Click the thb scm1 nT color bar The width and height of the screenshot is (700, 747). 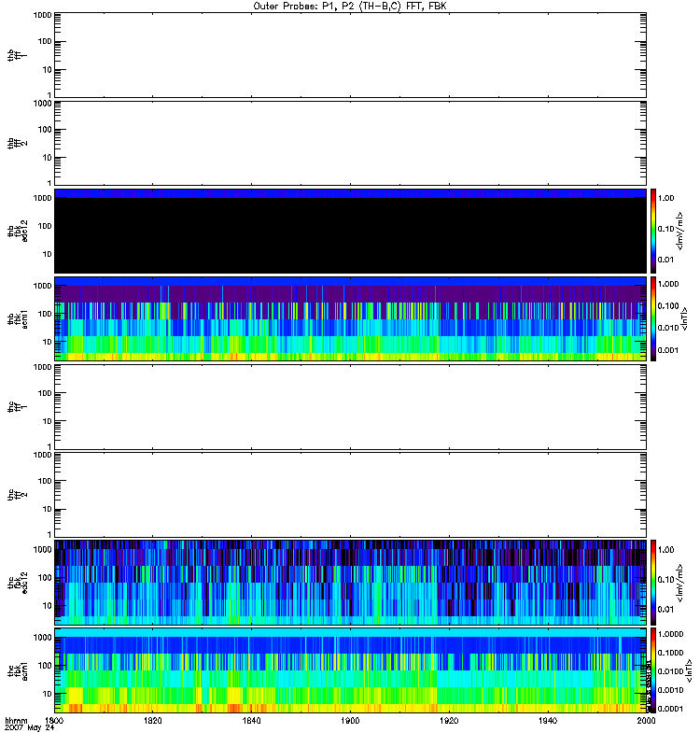(x=654, y=318)
